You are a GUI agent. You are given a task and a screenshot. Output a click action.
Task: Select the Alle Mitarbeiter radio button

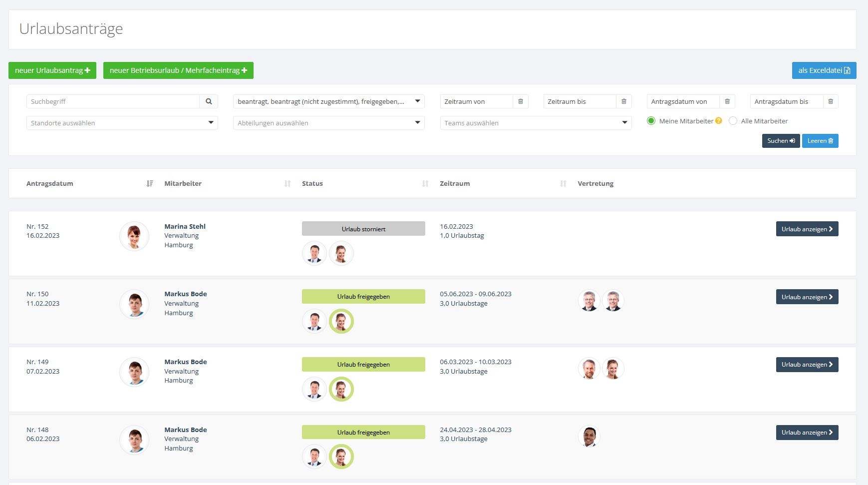(x=733, y=121)
